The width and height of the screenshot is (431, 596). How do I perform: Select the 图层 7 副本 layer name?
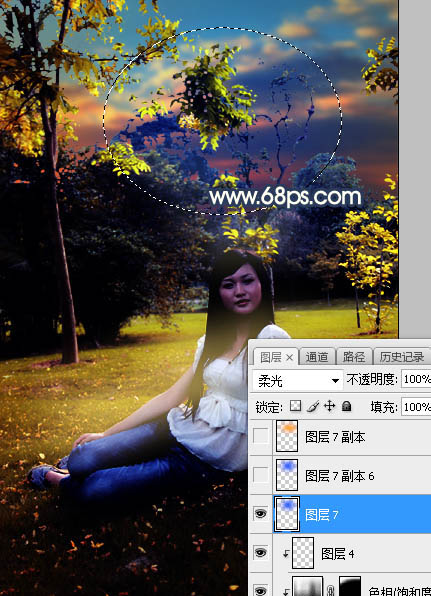click(335, 437)
